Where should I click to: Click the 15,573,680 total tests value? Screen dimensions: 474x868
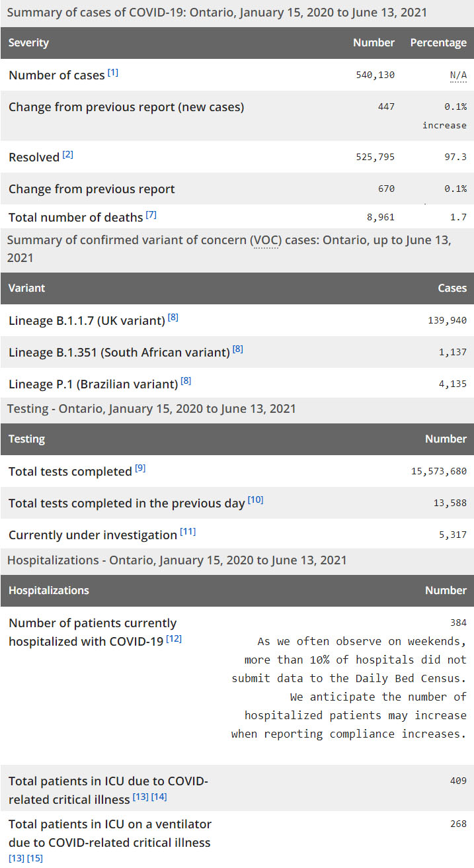point(438,471)
